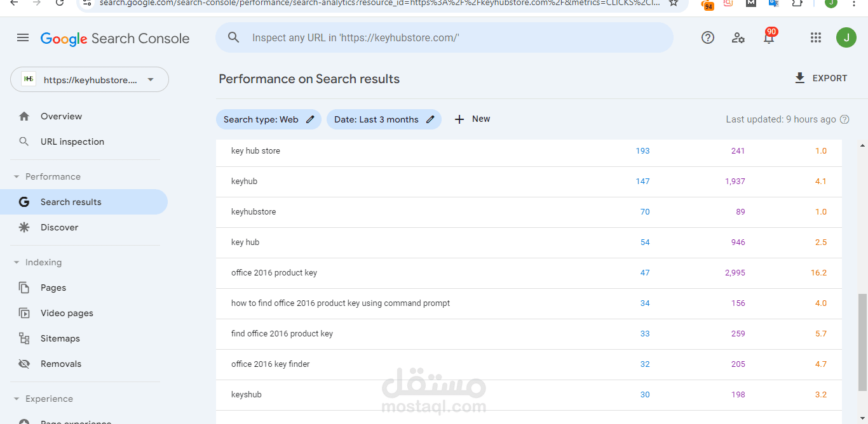
Task: Open property selector dropdown keyhubstore
Action: 90,79
